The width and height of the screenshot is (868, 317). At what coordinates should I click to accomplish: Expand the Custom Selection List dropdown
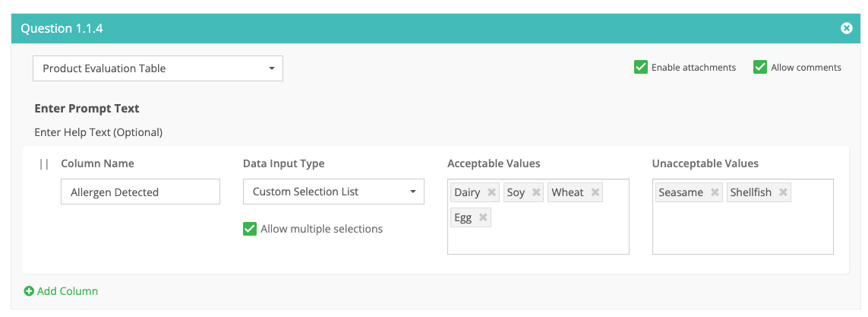(x=333, y=192)
